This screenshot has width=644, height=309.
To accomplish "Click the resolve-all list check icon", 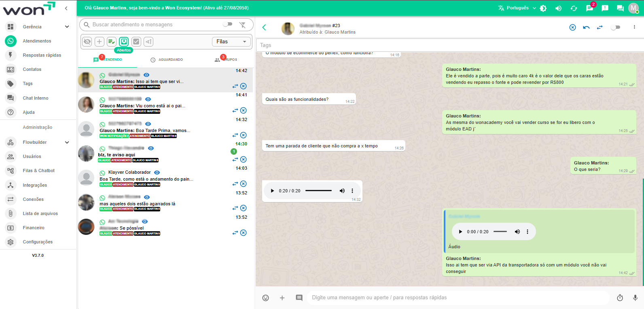I will click(112, 41).
